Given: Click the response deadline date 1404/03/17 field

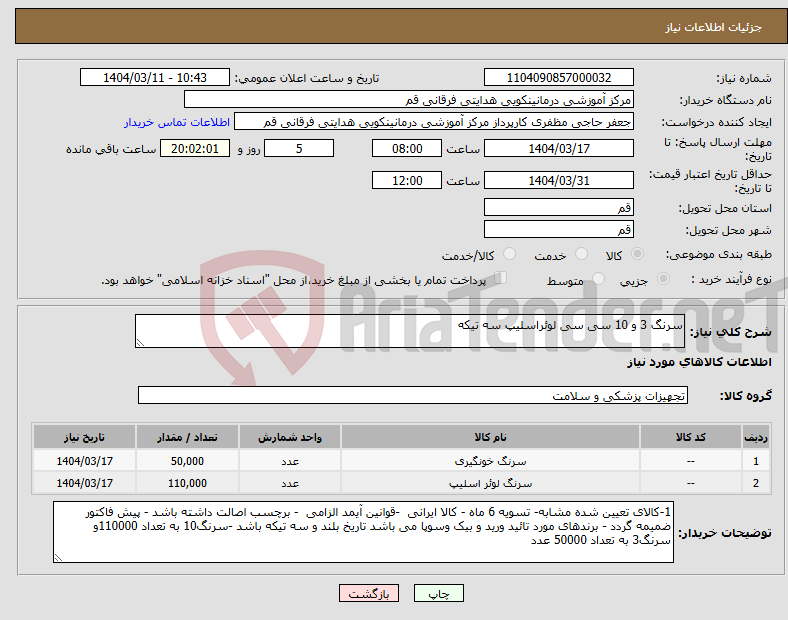Looking at the screenshot, I should coord(558,148).
